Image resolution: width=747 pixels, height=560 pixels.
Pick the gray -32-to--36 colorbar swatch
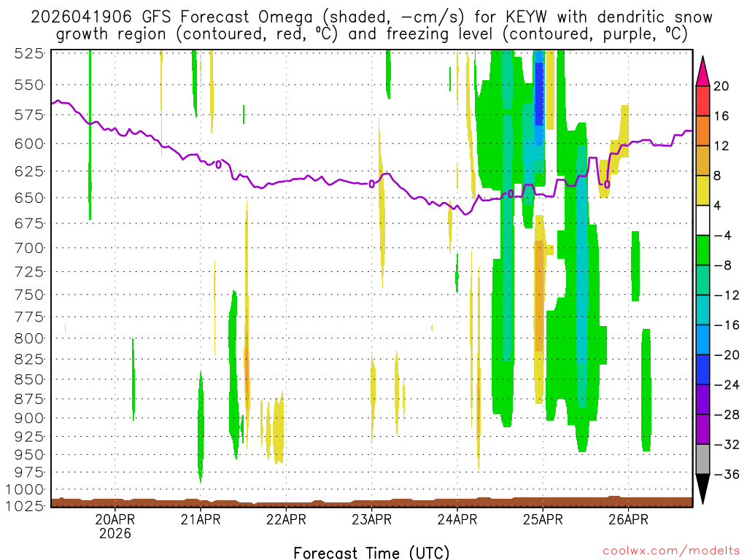(x=703, y=459)
